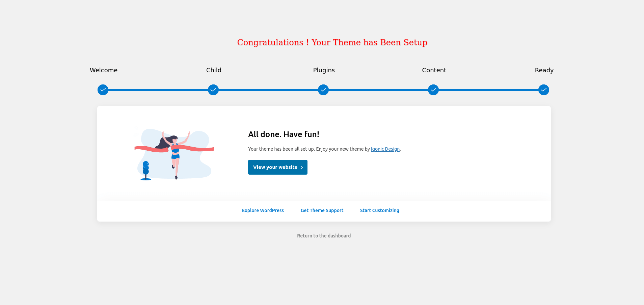Click the Content step checkmark circle

pos(433,90)
